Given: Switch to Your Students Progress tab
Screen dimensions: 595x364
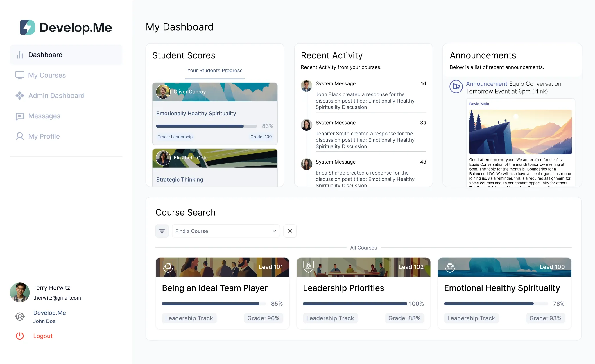Looking at the screenshot, I should pos(215,71).
